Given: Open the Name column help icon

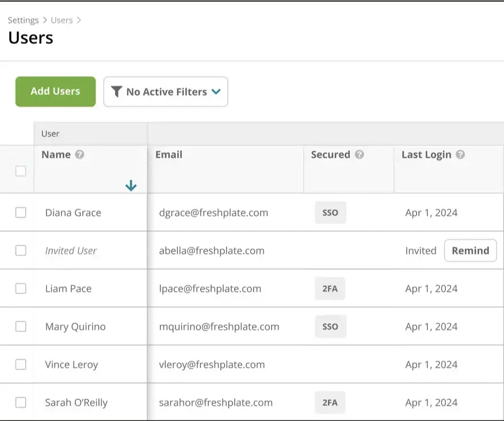Looking at the screenshot, I should point(80,154).
